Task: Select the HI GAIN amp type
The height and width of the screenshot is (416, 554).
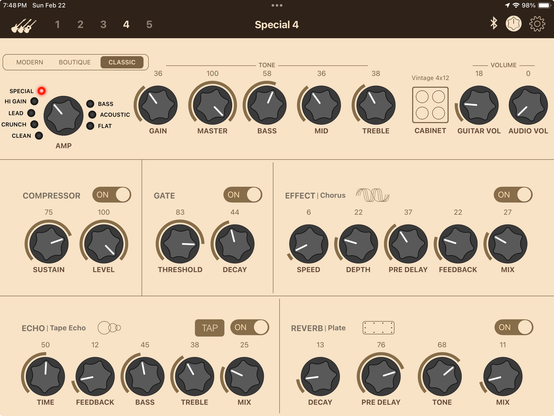Action: (x=34, y=101)
